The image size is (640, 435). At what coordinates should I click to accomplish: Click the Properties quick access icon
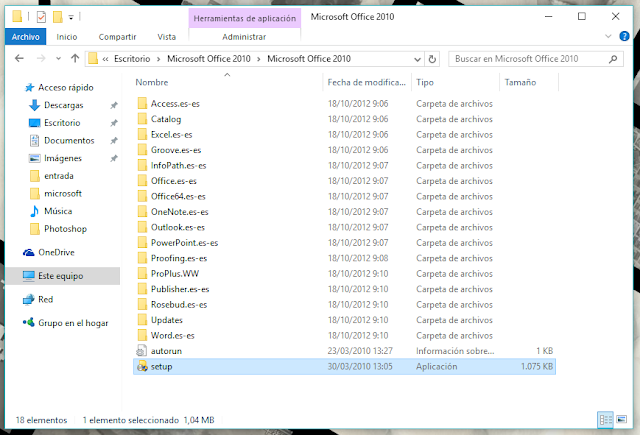41,17
